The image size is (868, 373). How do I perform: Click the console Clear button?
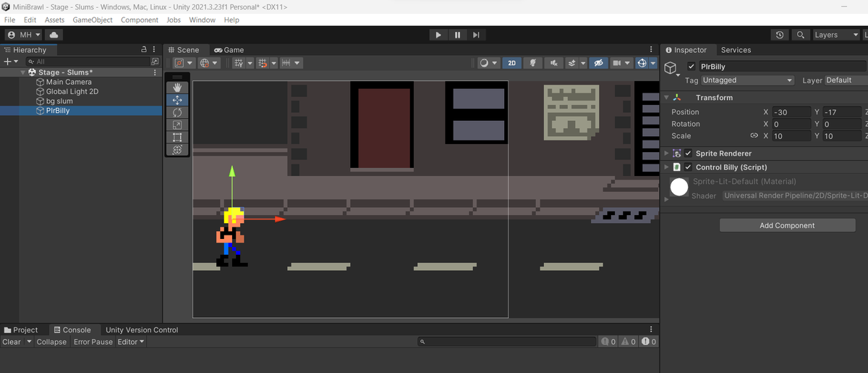tap(12, 342)
